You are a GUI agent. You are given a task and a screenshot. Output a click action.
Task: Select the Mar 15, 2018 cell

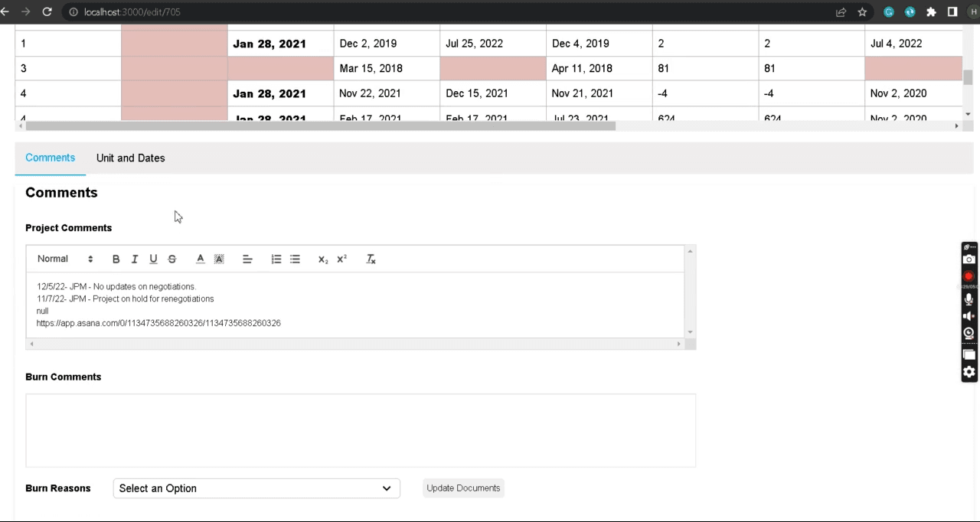click(x=387, y=68)
